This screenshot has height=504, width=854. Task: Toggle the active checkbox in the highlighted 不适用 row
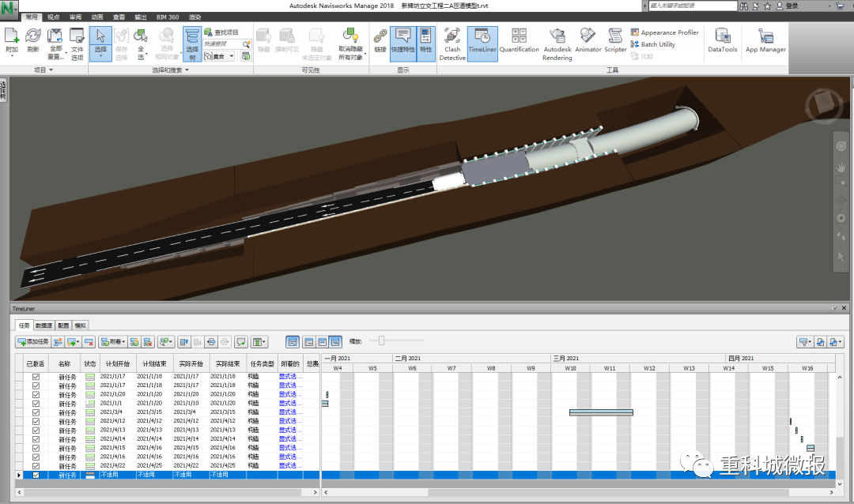coord(36,475)
